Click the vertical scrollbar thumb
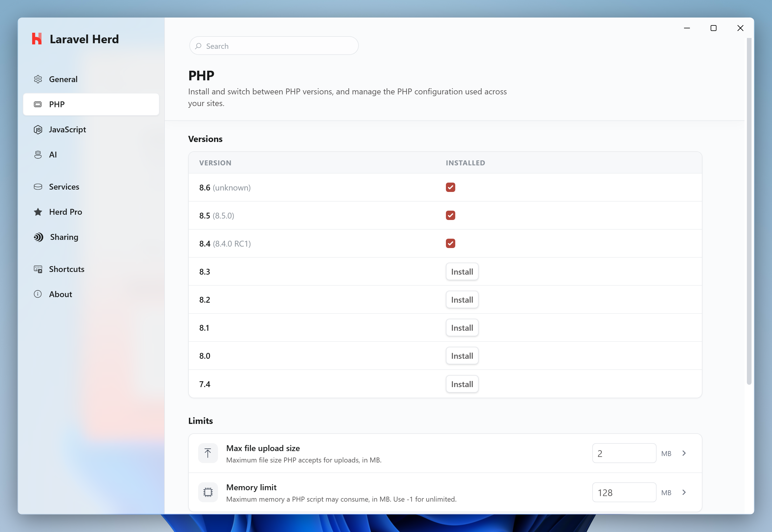The width and height of the screenshot is (772, 532). (x=749, y=211)
